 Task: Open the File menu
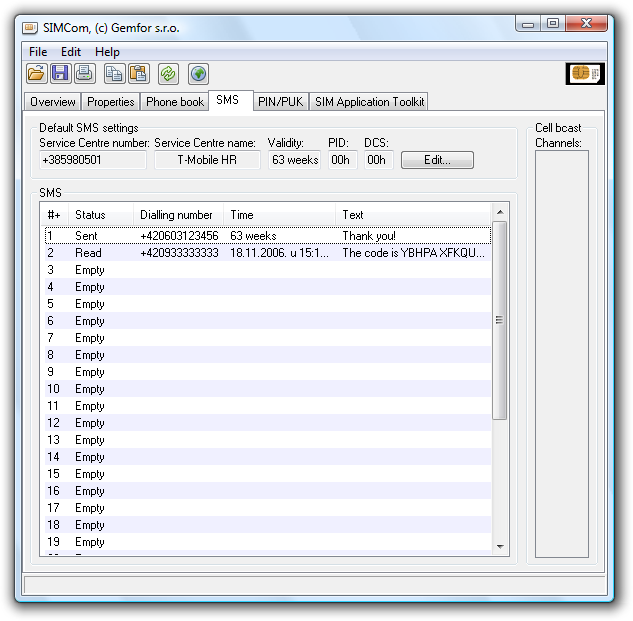(38, 52)
